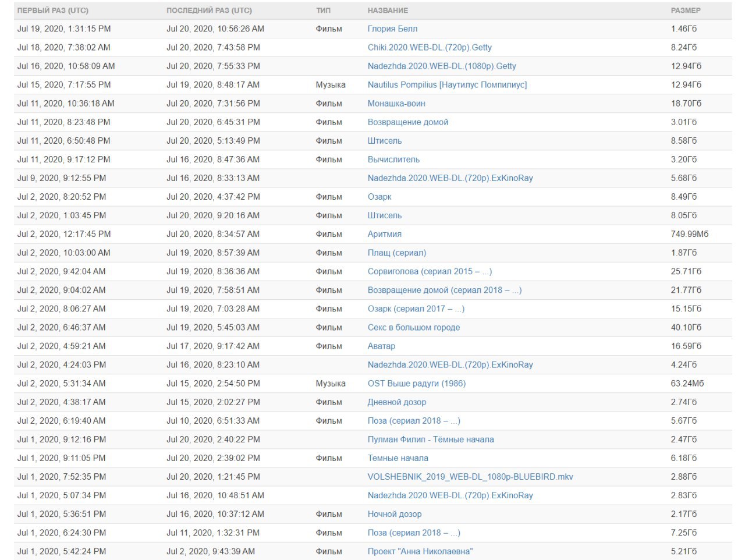Select the size 63.24Мб cell
The height and width of the screenshot is (560, 745).
pos(687,383)
